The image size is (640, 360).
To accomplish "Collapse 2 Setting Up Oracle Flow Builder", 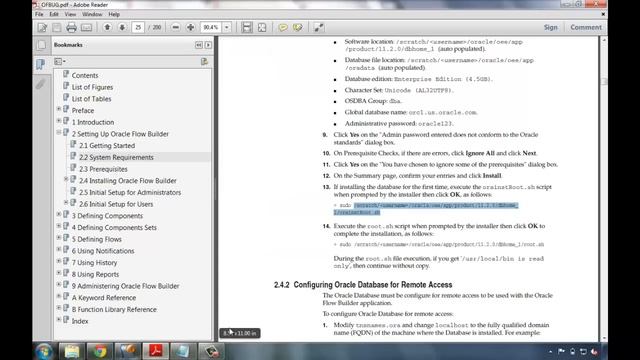I will pyautogui.click(x=59, y=132).
